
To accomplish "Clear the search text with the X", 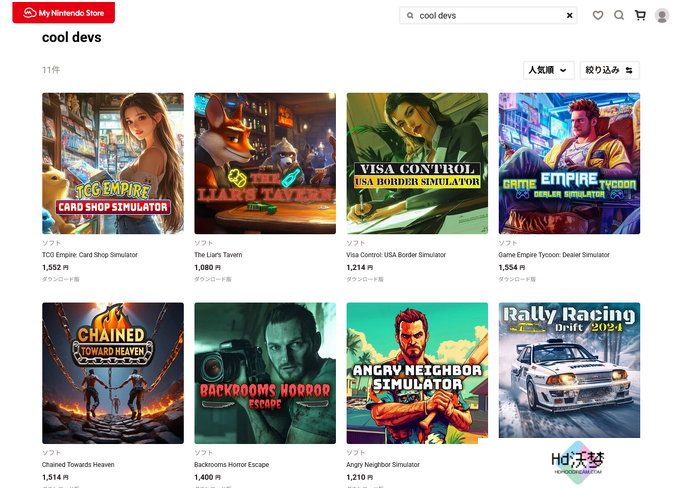I will coord(569,16).
